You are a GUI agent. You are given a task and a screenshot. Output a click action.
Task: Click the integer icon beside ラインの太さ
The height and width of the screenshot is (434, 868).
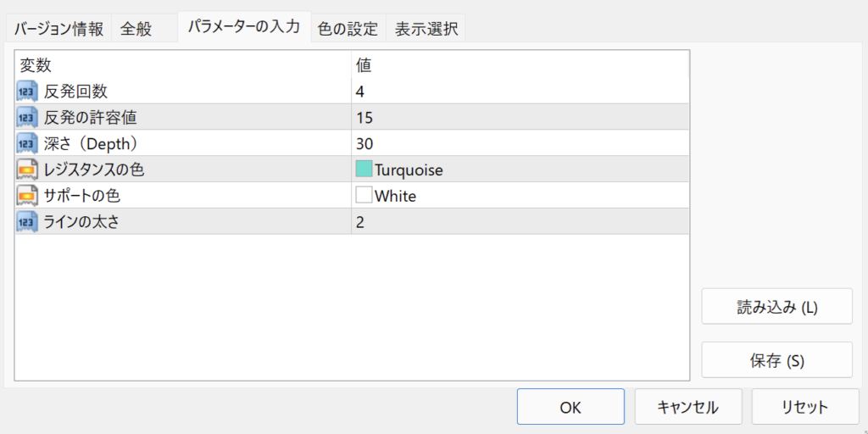pos(27,222)
